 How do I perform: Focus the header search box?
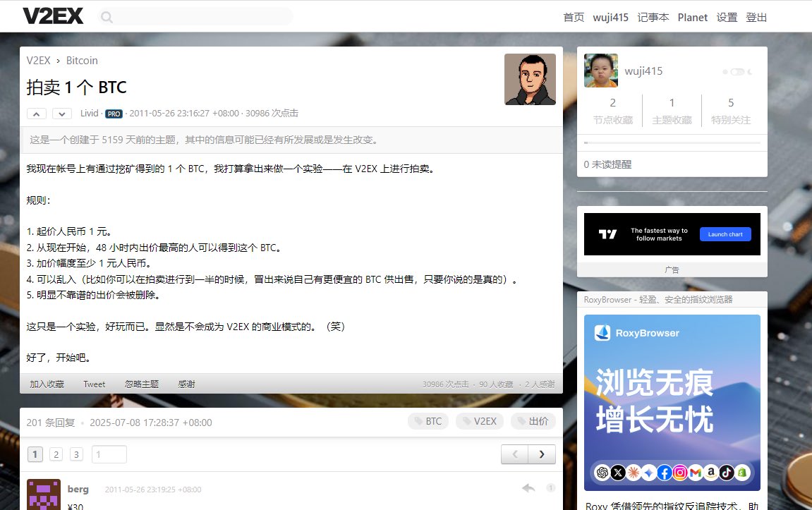tap(195, 17)
